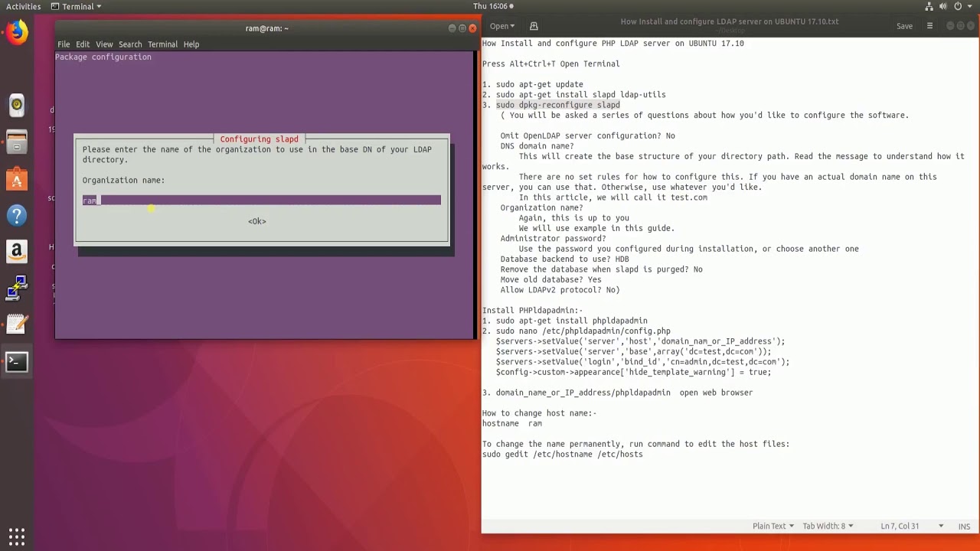This screenshot has width=980, height=551.
Task: Click the gedit new document icon
Action: 534,26
